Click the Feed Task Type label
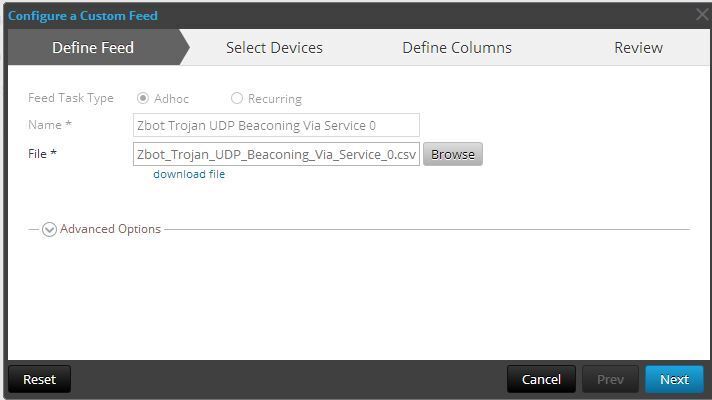This screenshot has width=712, height=400. click(71, 98)
